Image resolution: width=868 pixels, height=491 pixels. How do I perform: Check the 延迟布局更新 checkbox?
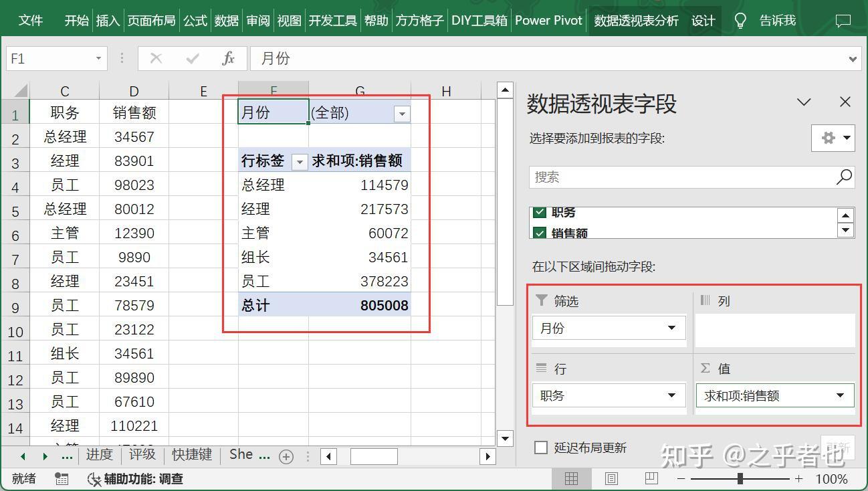(541, 448)
